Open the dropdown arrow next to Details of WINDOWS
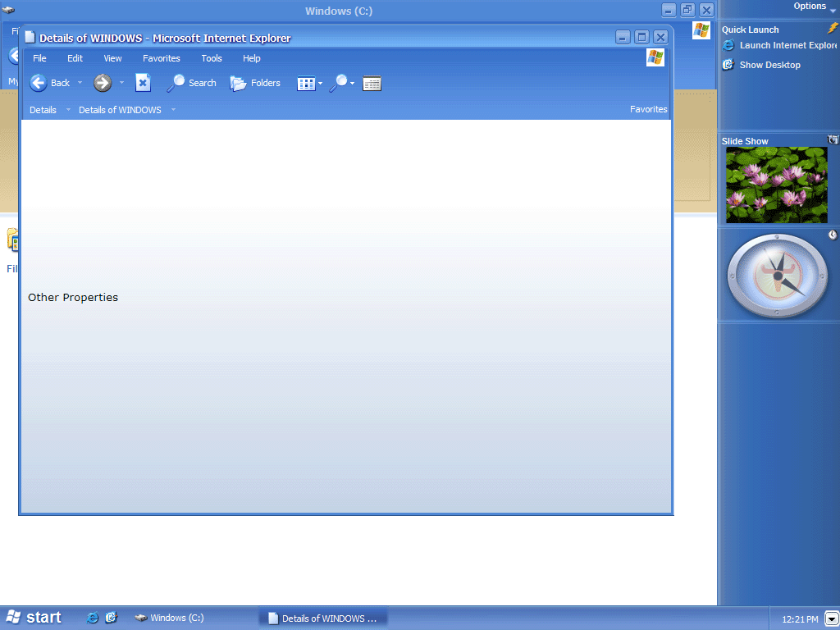Image resolution: width=840 pixels, height=630 pixels. point(173,110)
